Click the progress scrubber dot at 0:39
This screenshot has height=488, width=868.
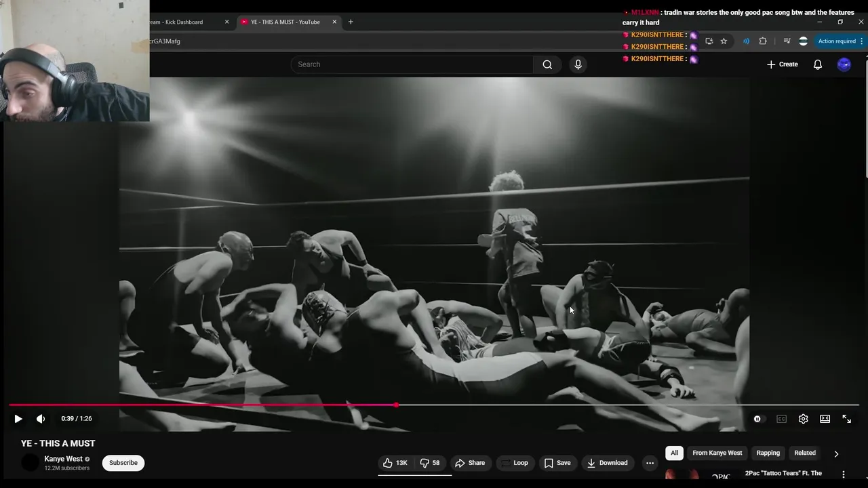pos(396,405)
